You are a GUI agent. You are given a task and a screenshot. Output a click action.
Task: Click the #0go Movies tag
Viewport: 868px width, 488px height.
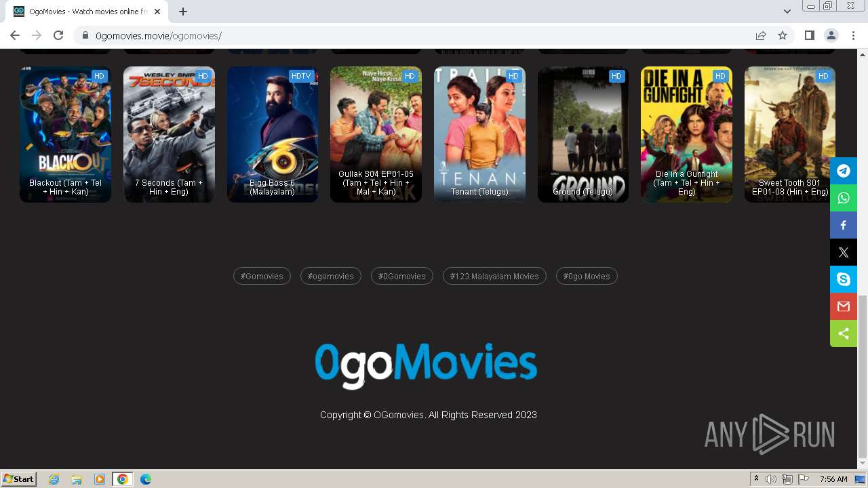(x=587, y=276)
